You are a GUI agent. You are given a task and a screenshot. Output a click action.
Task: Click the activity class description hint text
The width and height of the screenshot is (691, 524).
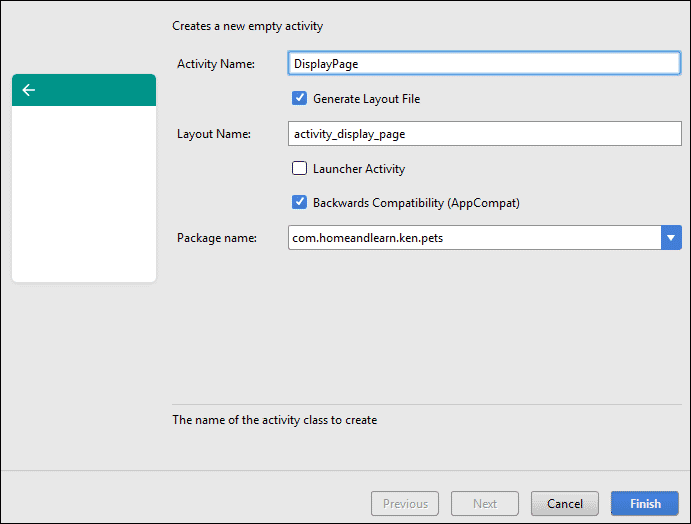274,420
